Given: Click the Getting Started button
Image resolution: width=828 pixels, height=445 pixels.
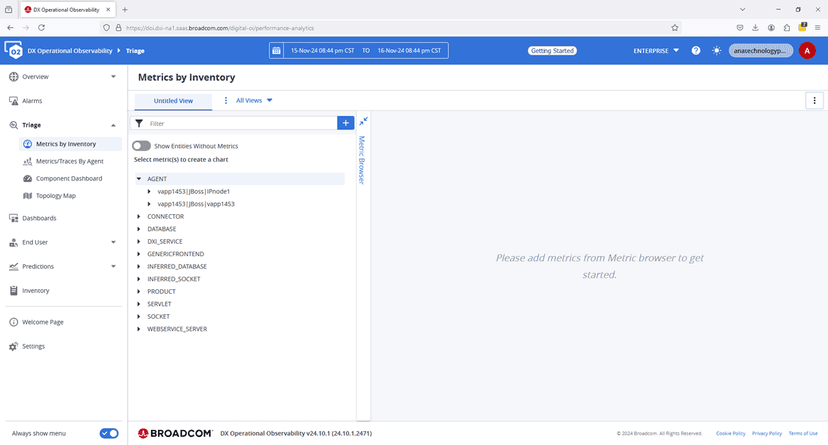Looking at the screenshot, I should coord(552,50).
